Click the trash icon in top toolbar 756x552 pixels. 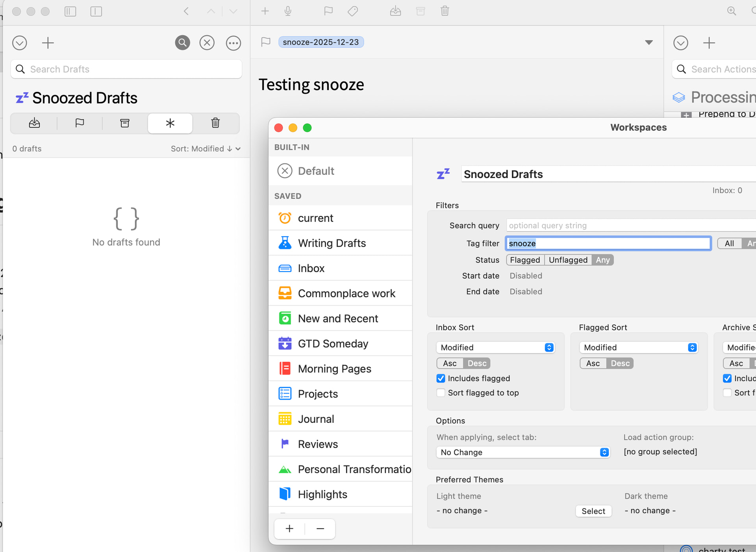pyautogui.click(x=445, y=11)
